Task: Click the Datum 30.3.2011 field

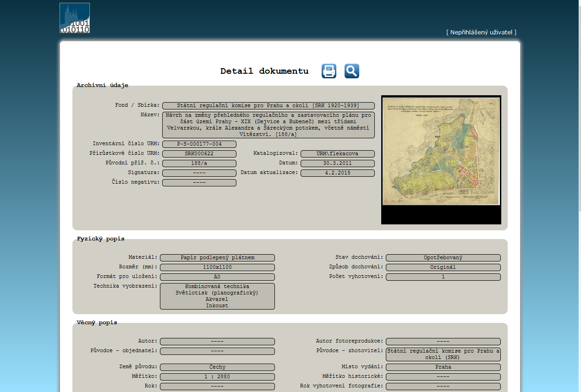Action: point(337,163)
